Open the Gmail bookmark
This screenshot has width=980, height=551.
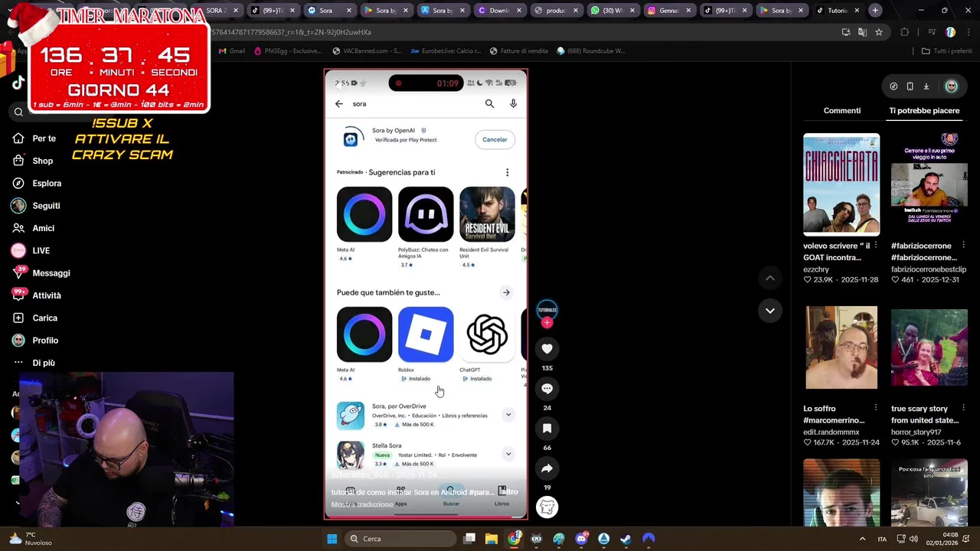click(x=232, y=51)
